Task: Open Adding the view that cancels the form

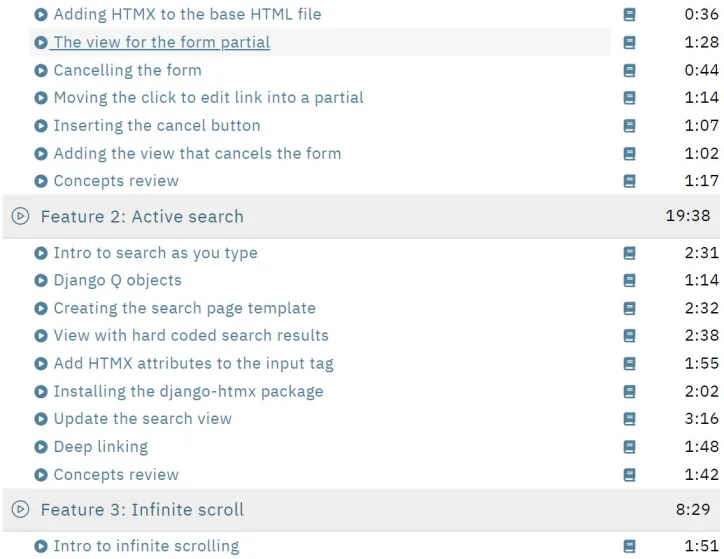Action: click(x=198, y=153)
